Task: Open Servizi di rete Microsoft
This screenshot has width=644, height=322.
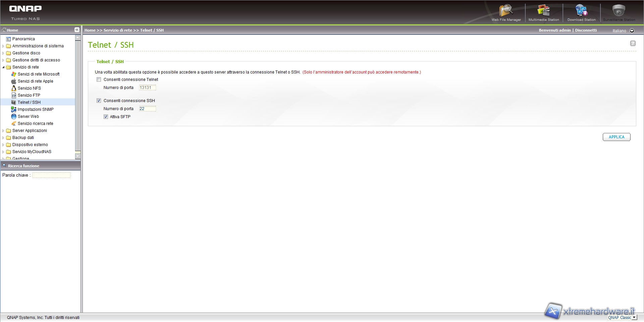Action: [x=38, y=74]
